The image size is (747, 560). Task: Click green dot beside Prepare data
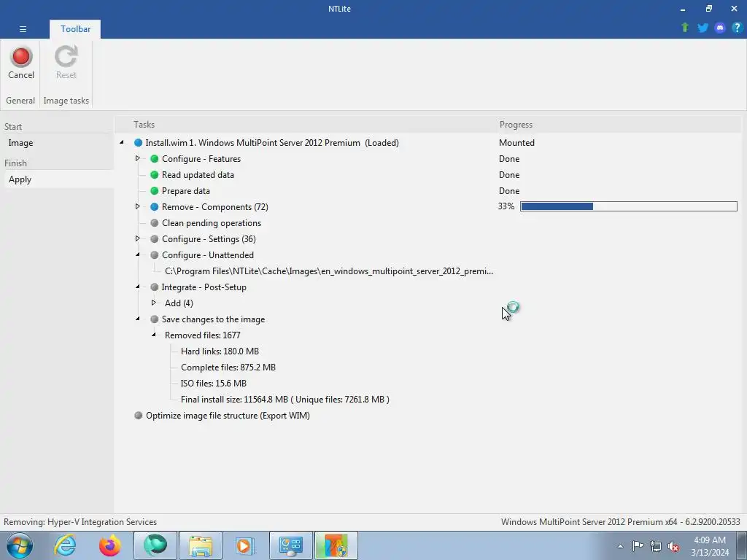click(x=155, y=191)
